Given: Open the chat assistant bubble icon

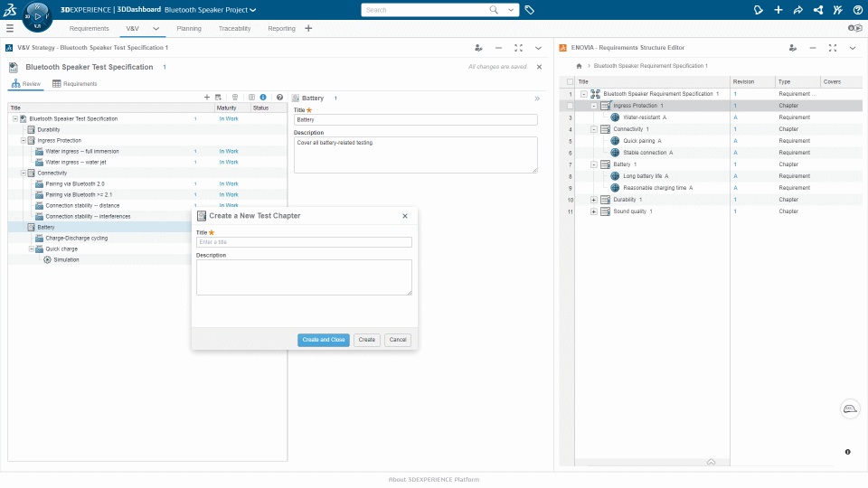Looking at the screenshot, I should point(850,409).
